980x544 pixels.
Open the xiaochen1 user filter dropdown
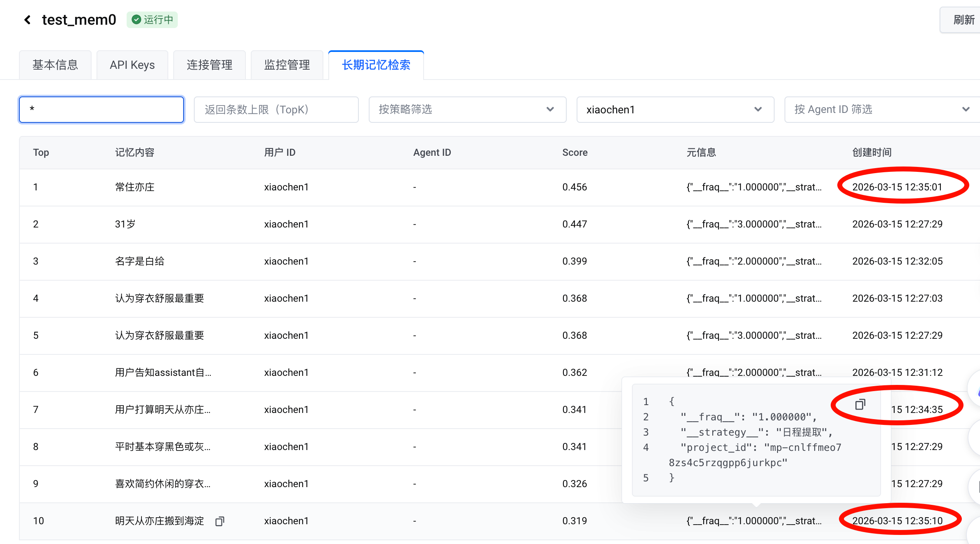click(675, 109)
